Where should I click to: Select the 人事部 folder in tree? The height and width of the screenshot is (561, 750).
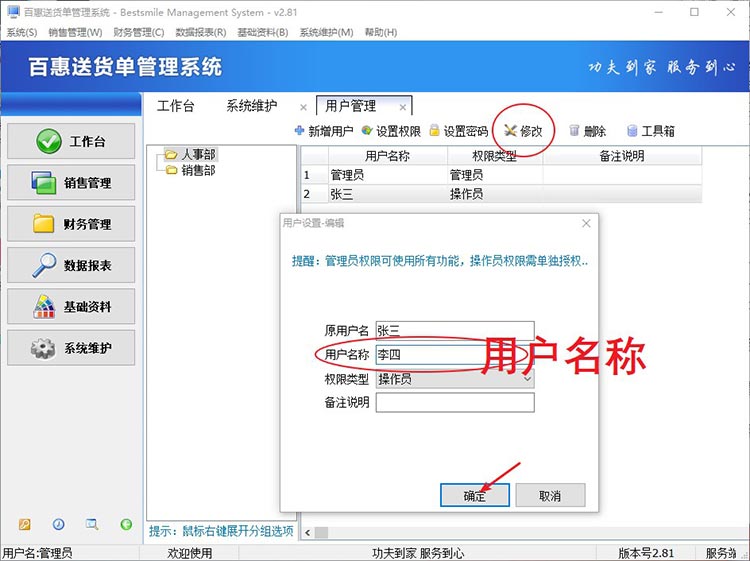coord(191,154)
